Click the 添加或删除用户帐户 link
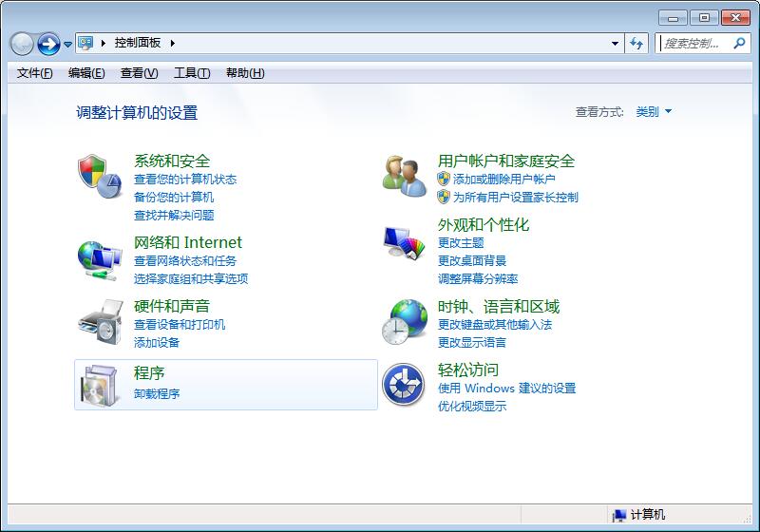 (x=503, y=179)
